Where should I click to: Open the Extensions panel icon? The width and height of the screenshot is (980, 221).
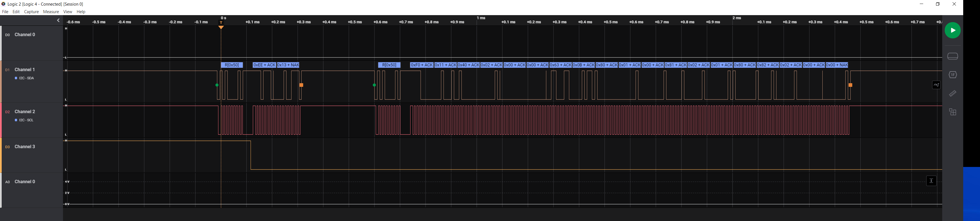point(953,112)
